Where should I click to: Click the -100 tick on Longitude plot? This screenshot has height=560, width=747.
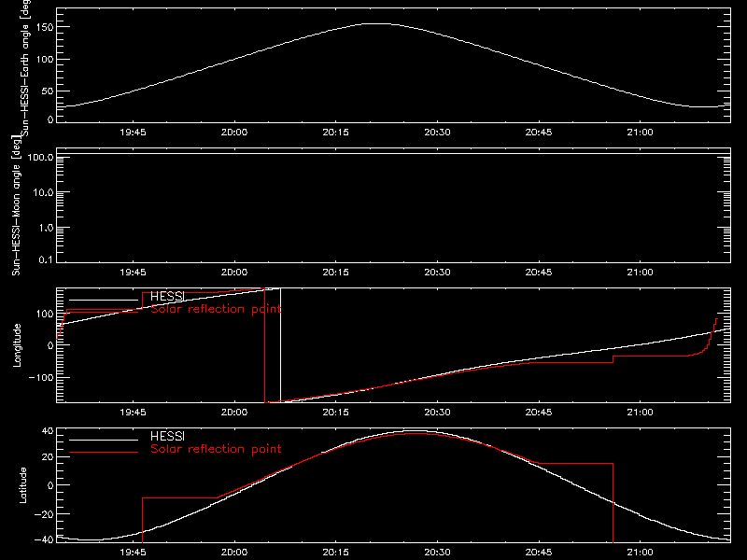(x=41, y=377)
